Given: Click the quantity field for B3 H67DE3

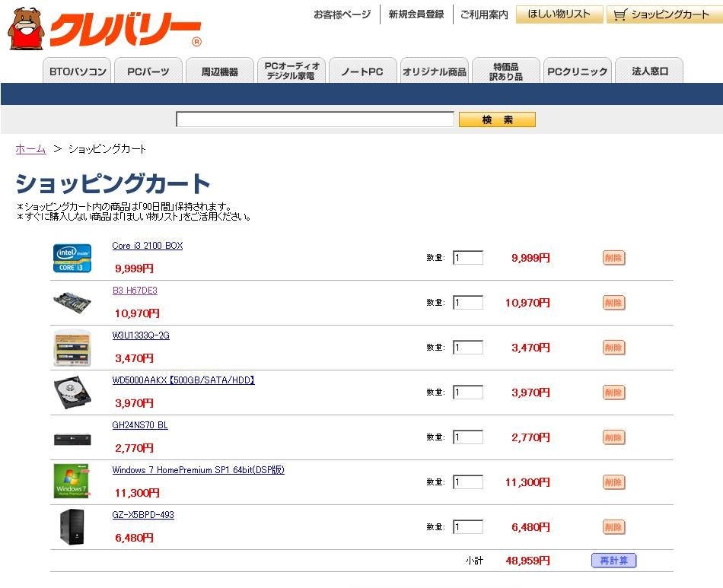Looking at the screenshot, I should [x=467, y=302].
